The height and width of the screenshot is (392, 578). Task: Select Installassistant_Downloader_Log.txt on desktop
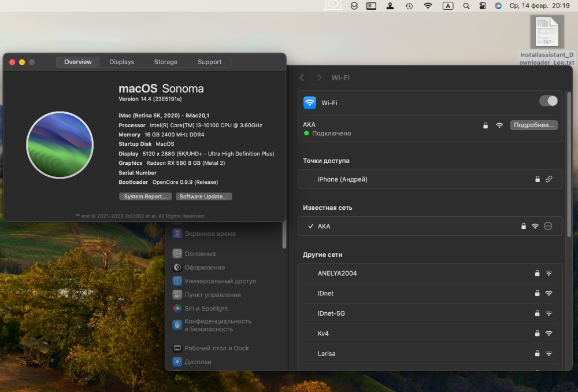(547, 40)
